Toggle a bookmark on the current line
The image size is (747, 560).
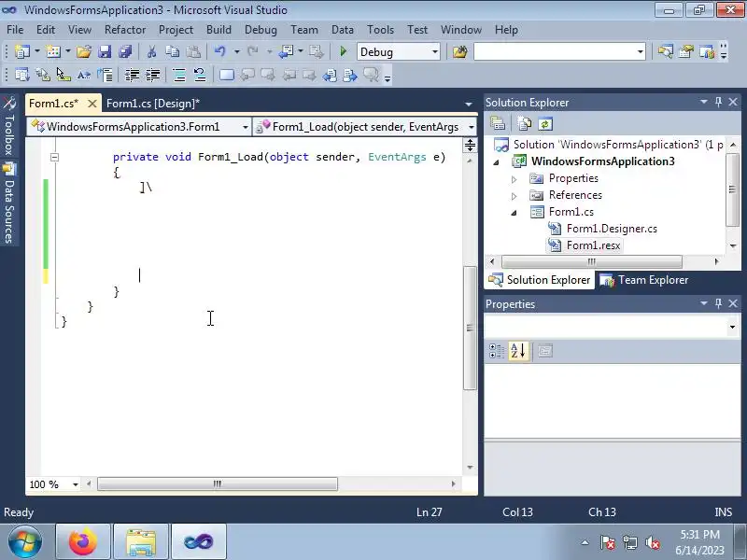(227, 75)
